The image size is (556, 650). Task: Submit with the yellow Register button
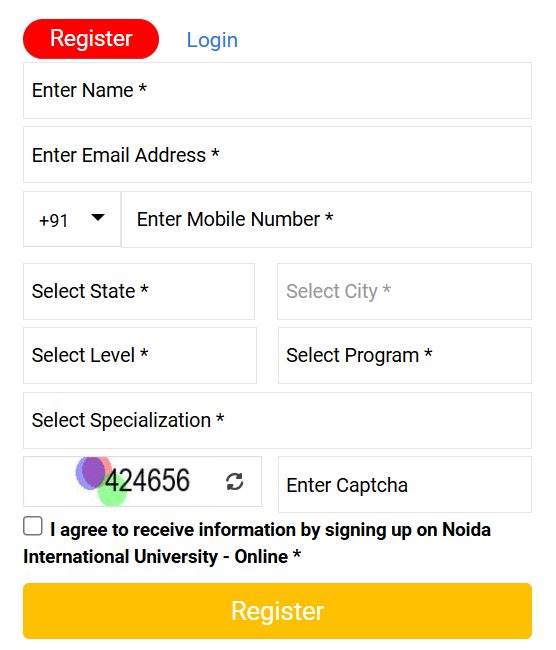pos(277,611)
